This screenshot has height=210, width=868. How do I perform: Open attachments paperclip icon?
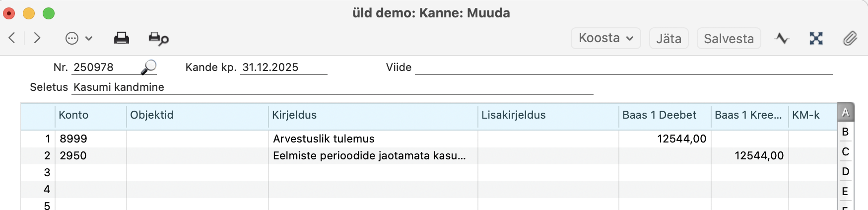click(850, 38)
